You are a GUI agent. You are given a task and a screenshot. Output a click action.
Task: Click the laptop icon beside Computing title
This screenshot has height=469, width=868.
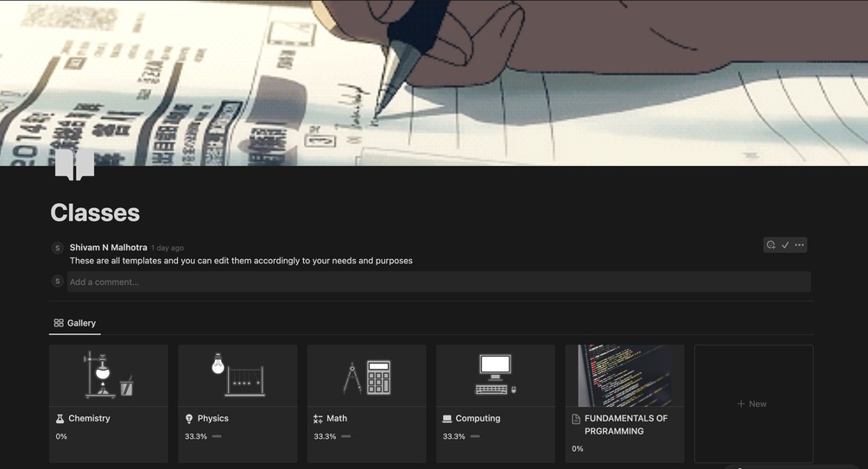[447, 419]
